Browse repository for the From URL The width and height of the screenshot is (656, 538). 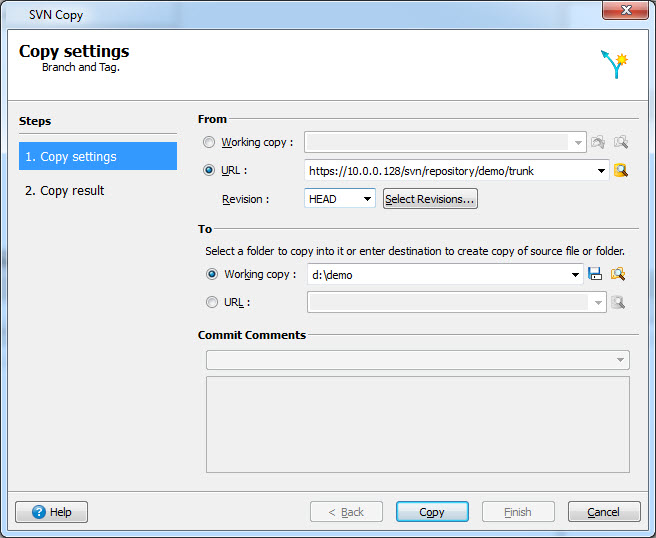coord(621,171)
